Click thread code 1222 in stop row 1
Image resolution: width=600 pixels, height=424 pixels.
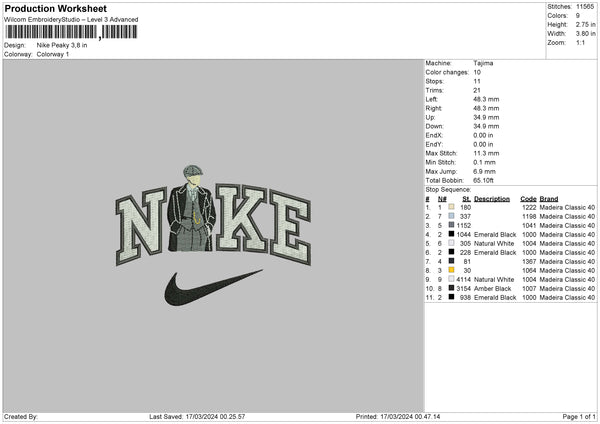[529, 207]
